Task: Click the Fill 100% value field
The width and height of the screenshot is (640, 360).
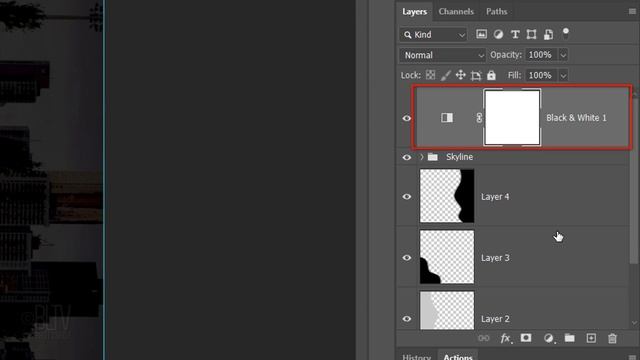Action: tap(541, 76)
